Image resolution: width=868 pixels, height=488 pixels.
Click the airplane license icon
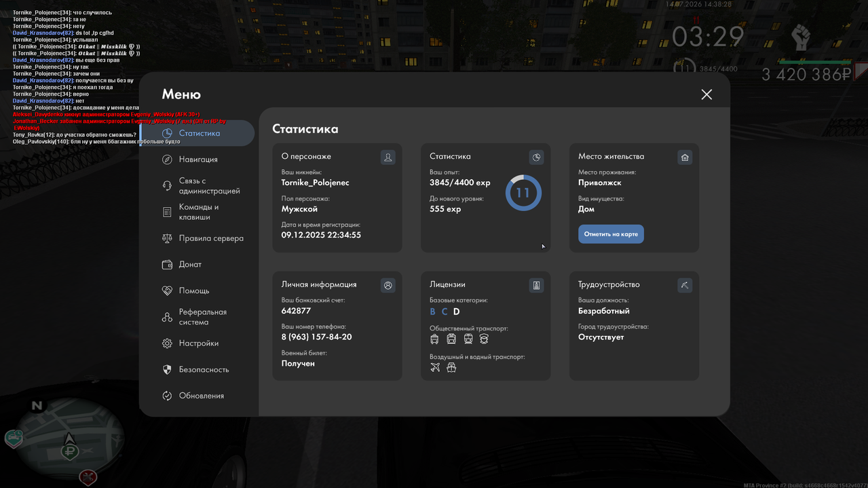[435, 367]
